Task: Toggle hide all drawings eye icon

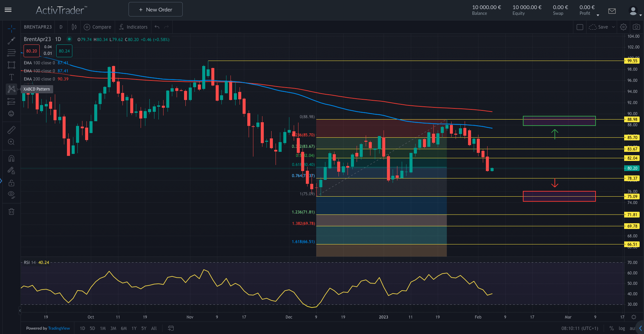Action: coord(11,194)
